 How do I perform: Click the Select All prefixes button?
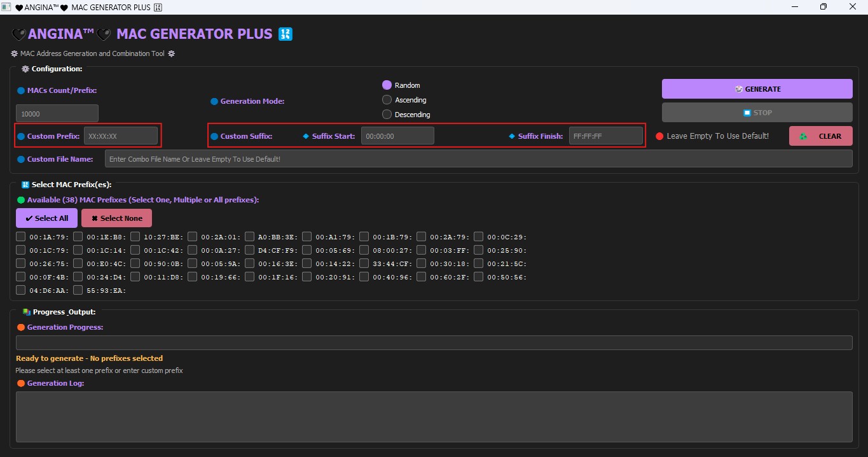[46, 218]
